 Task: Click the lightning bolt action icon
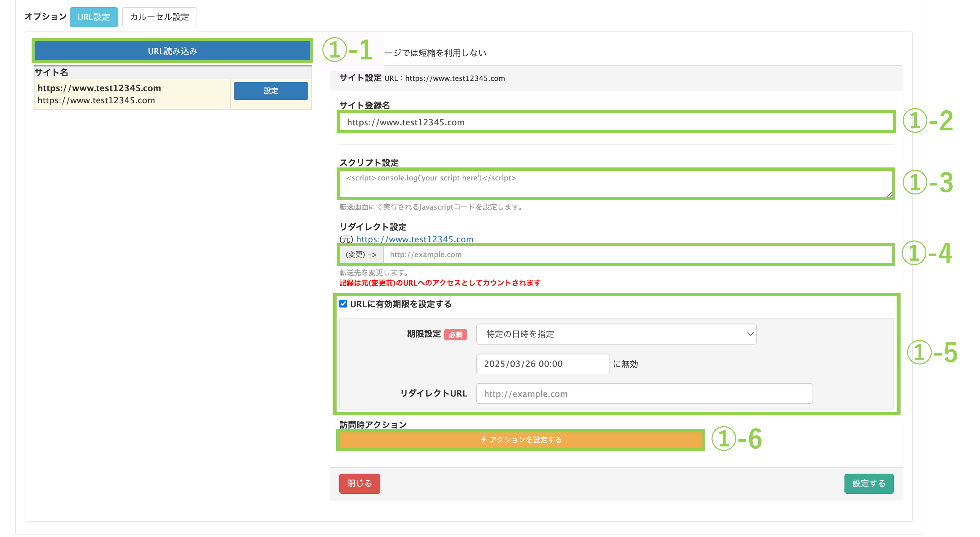click(x=484, y=439)
